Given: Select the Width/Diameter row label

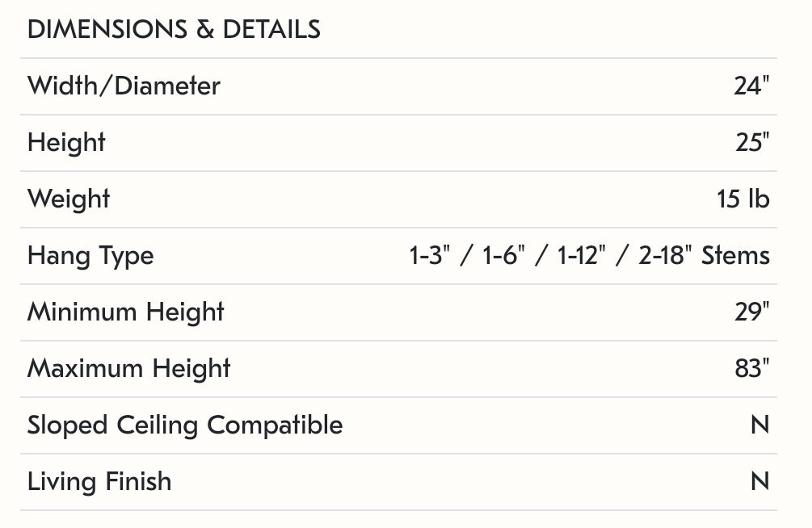Looking at the screenshot, I should click(x=124, y=86).
